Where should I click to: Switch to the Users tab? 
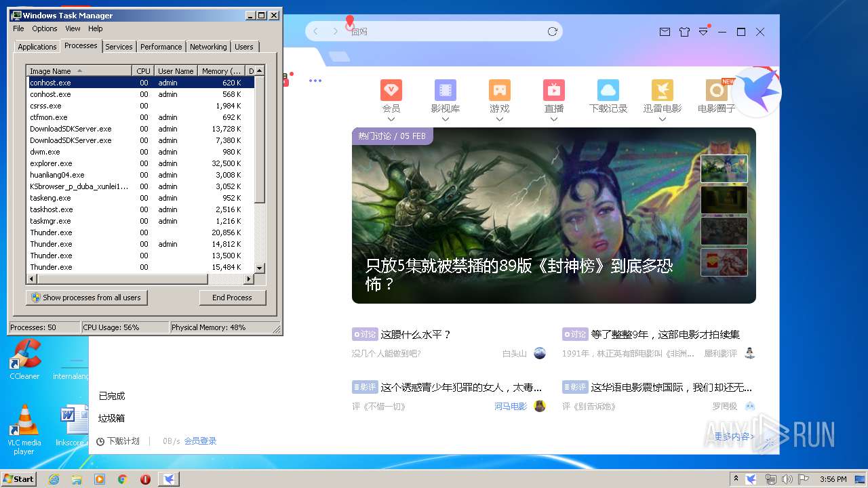point(244,47)
